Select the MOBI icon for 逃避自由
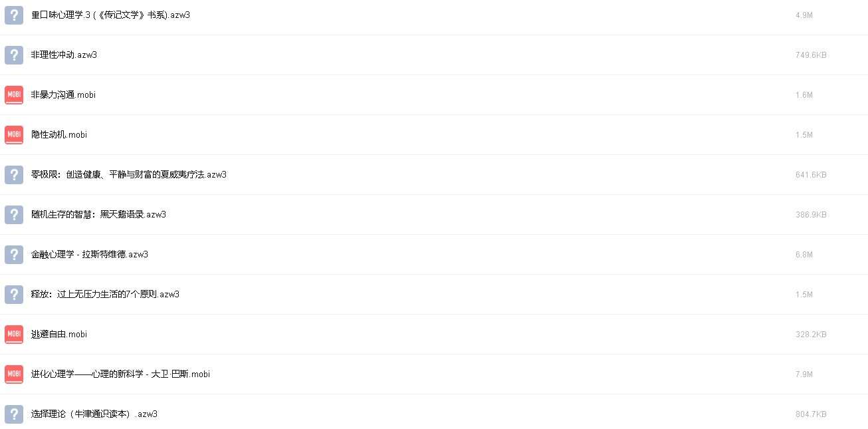868x429 pixels. [14, 335]
